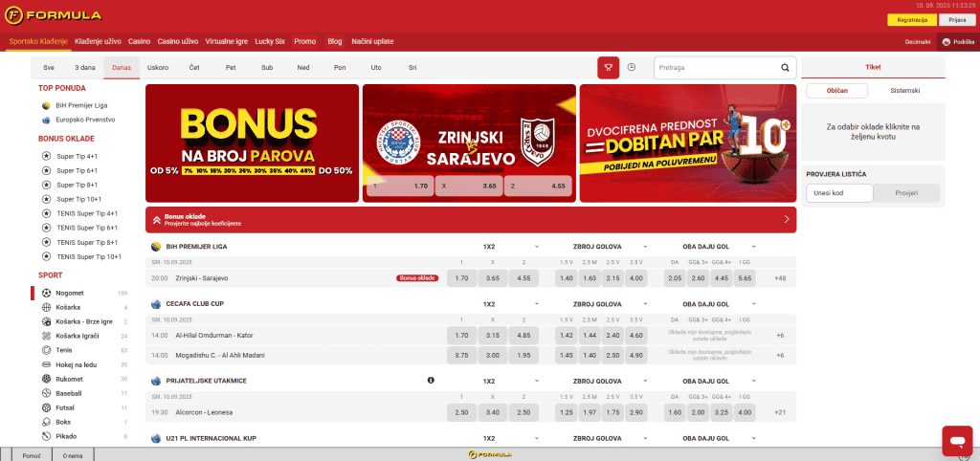Open Načini uplate menu item
This screenshot has height=461, width=980.
click(372, 42)
